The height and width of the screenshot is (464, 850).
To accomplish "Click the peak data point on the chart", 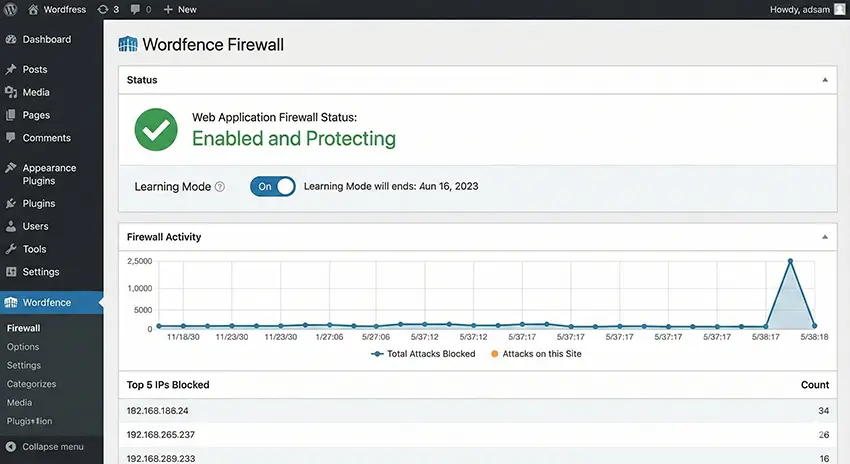I will 790,261.
